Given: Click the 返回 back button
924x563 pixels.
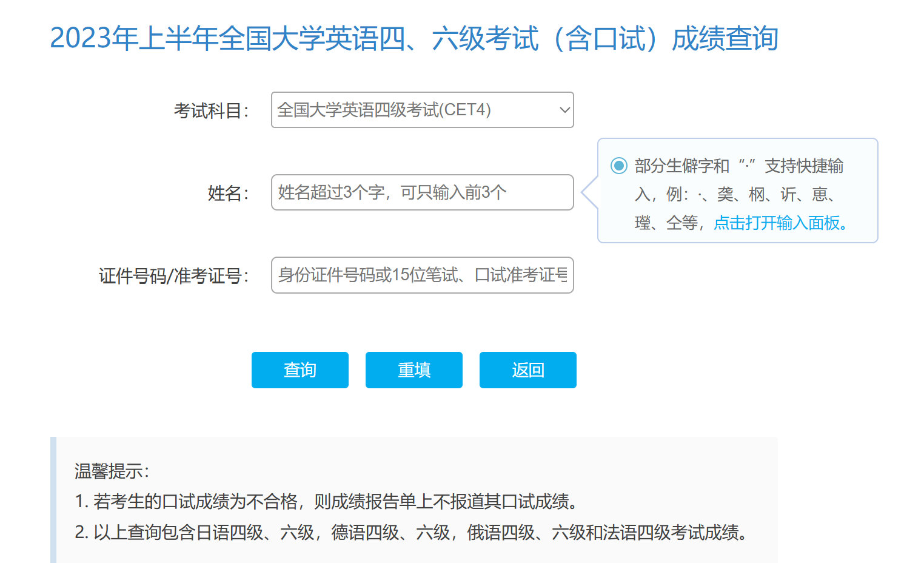Looking at the screenshot, I should click(x=527, y=370).
